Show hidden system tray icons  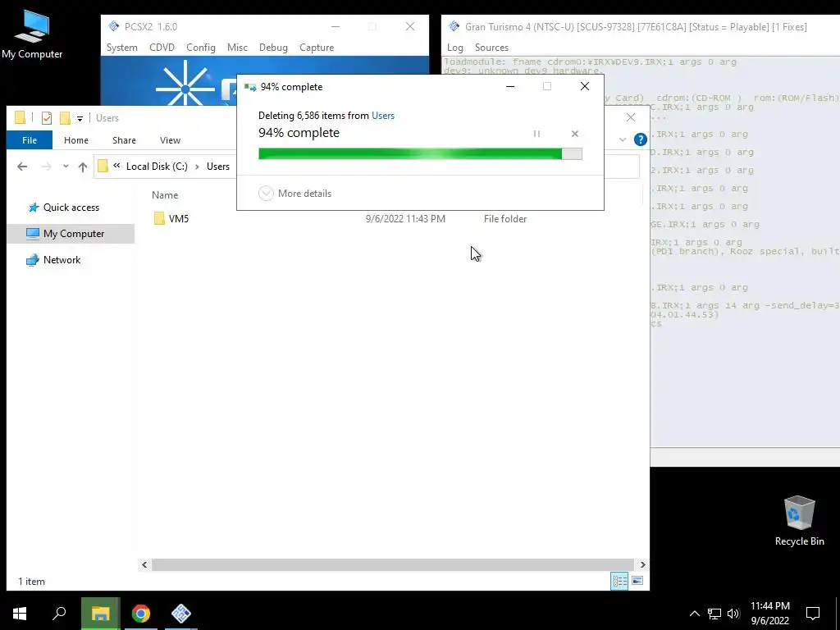pos(694,614)
